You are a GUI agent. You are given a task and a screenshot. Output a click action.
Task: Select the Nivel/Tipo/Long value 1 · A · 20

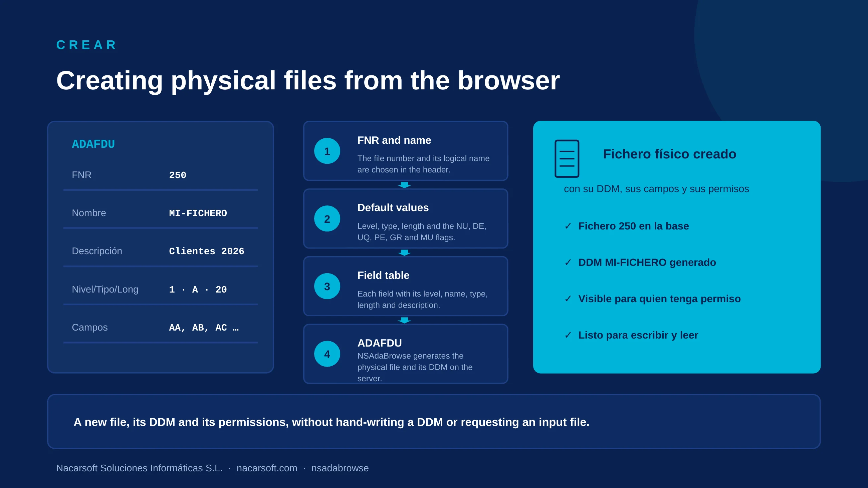click(x=198, y=290)
